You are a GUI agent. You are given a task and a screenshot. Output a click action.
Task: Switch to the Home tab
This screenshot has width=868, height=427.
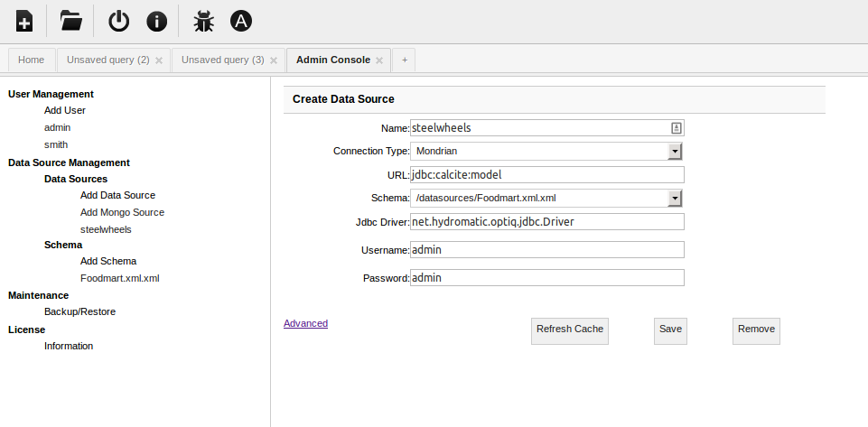pyautogui.click(x=32, y=60)
